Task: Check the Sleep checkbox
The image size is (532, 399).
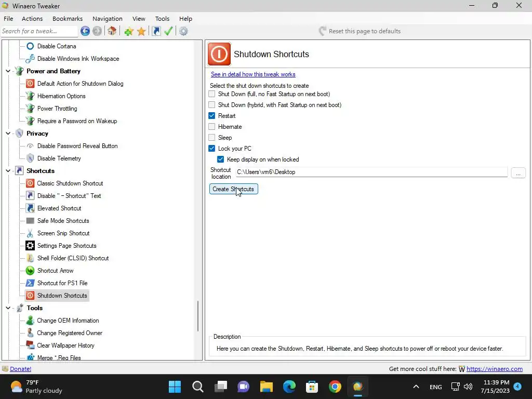Action: coord(212,137)
